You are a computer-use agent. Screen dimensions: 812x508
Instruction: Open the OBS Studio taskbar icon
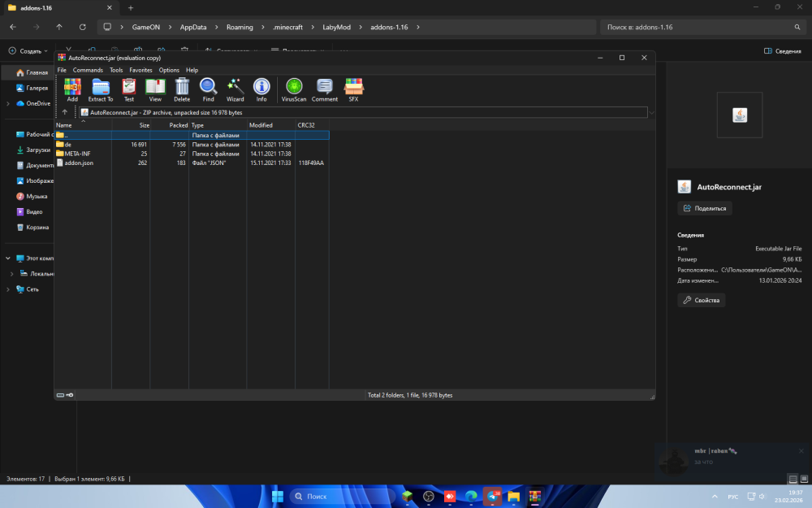pos(428,496)
